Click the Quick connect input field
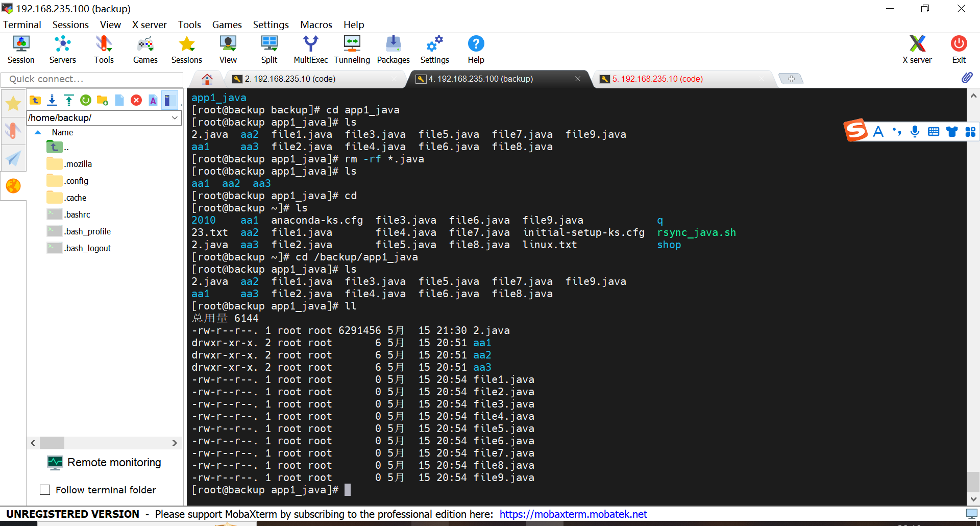Image resolution: width=980 pixels, height=526 pixels. (92, 79)
